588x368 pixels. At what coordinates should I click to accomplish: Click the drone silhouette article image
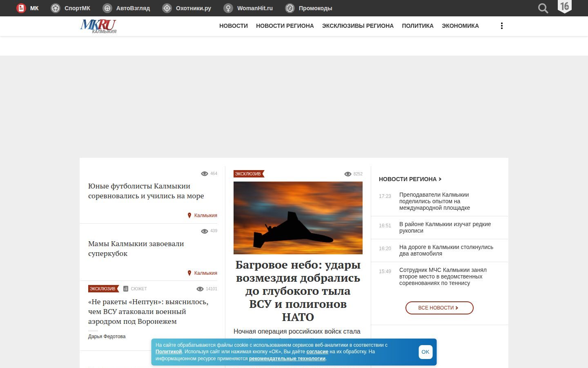tap(298, 218)
